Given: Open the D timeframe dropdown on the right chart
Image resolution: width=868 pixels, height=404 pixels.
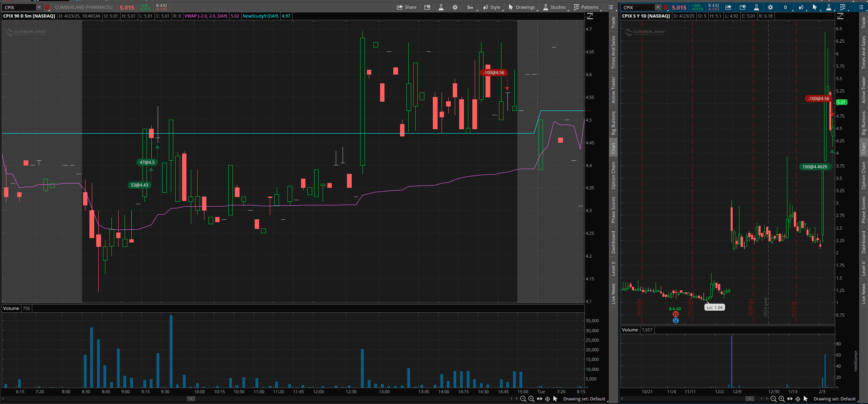Looking at the screenshot, I should tap(786, 7).
